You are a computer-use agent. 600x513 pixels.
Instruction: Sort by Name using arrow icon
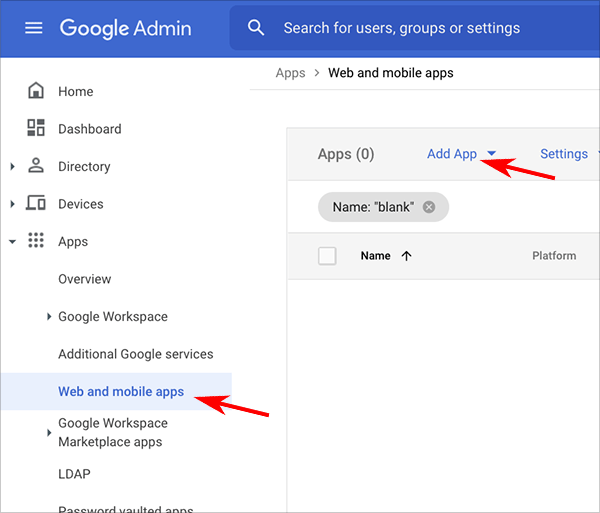pyautogui.click(x=406, y=256)
